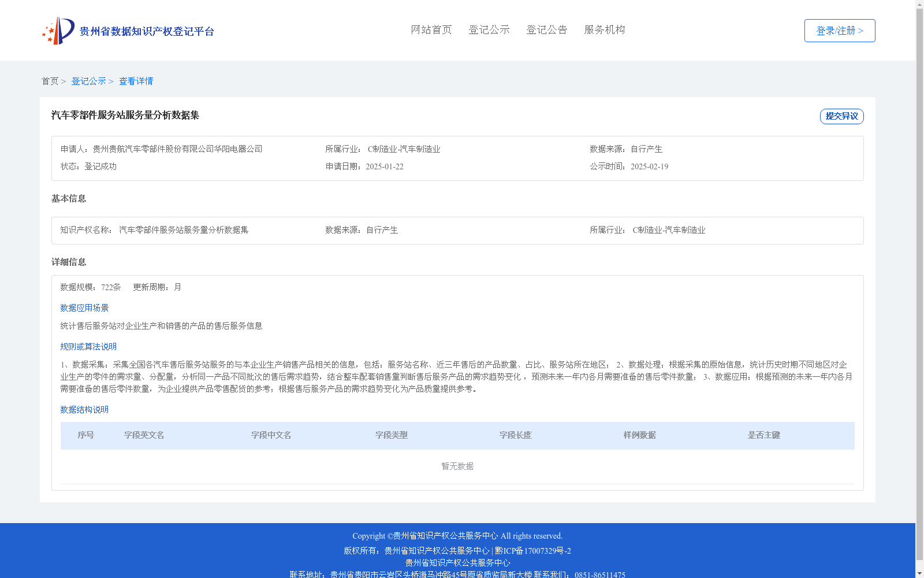Image resolution: width=924 pixels, height=578 pixels.
Task: Click the 是否主键 column header
Action: 764,435
